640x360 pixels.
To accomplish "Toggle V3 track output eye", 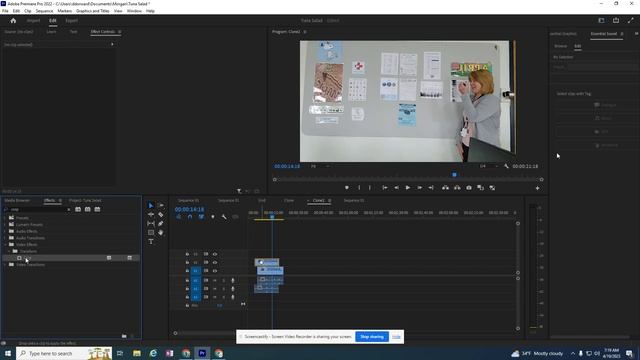I will [x=215, y=254].
